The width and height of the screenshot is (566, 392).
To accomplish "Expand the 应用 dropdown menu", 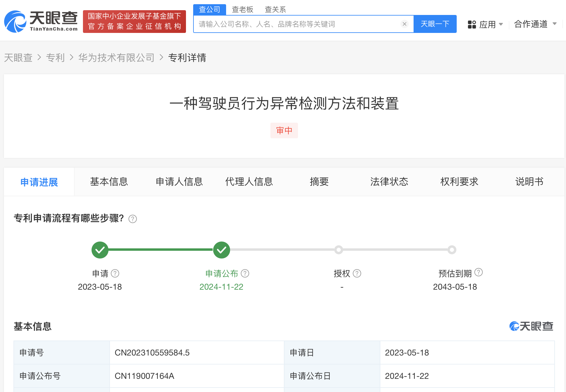I will [x=501, y=24].
